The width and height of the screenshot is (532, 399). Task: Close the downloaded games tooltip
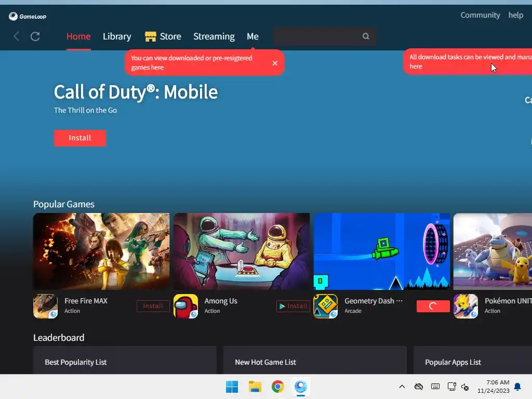coord(275,63)
